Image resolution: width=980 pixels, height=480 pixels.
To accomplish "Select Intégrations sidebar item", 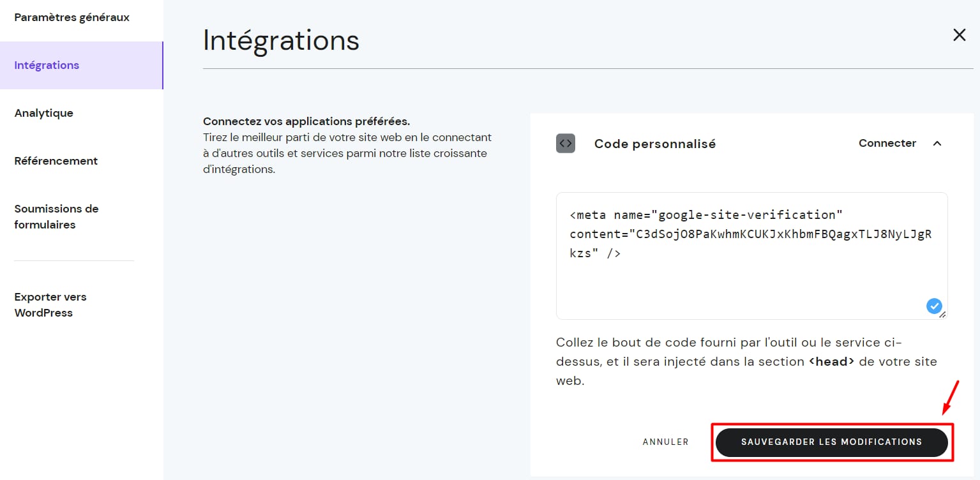I will [47, 65].
